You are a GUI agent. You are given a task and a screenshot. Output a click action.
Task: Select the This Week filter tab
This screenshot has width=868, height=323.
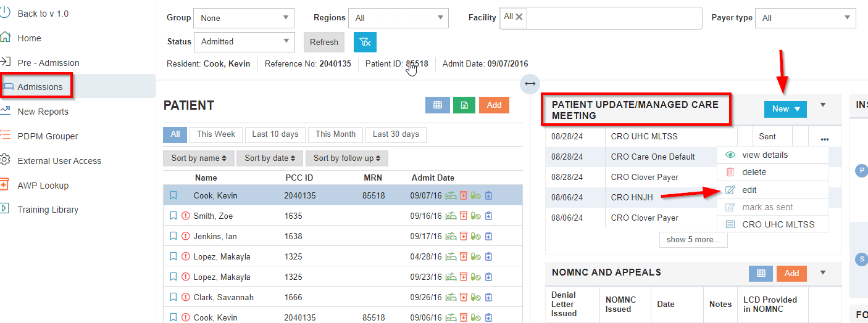click(216, 134)
